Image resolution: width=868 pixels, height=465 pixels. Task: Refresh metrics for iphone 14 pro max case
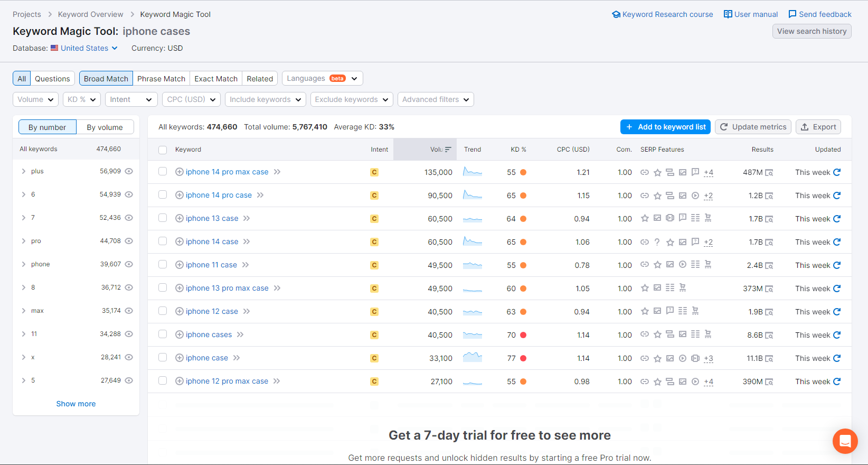pyautogui.click(x=837, y=172)
